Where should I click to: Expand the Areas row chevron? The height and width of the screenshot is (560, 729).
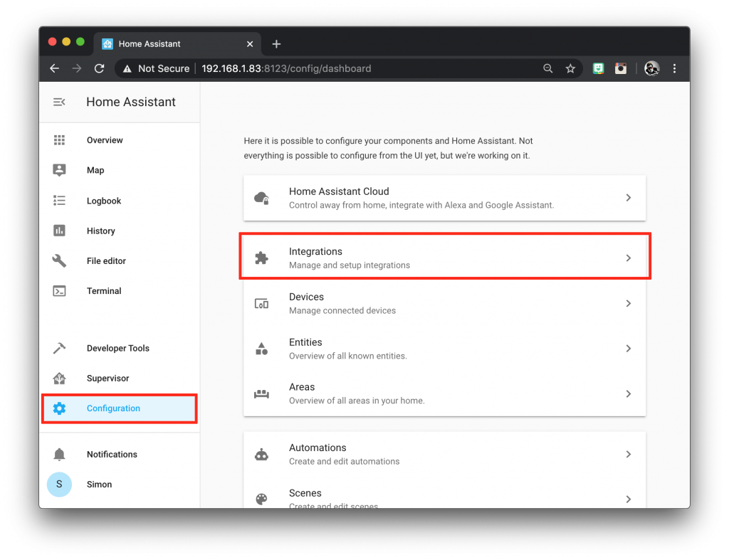click(628, 394)
